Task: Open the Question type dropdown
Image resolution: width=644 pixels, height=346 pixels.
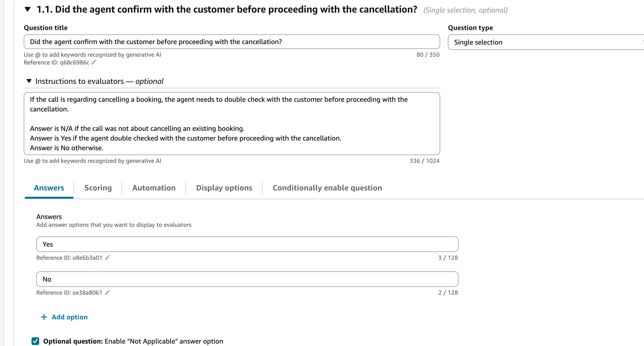Action: click(x=546, y=42)
